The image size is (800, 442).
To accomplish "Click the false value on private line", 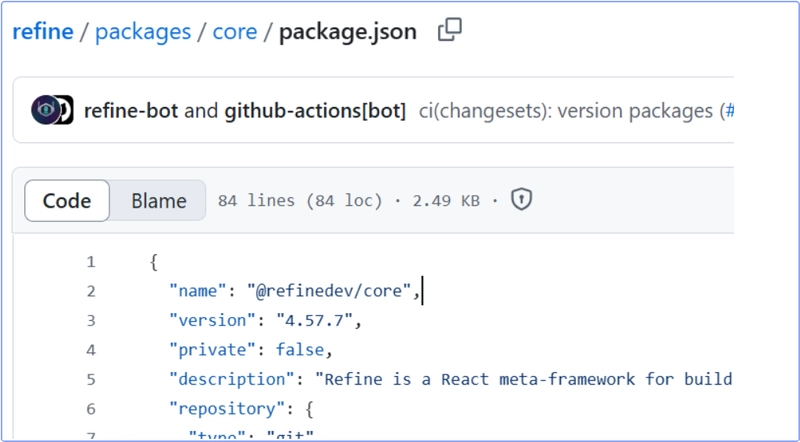I will tap(300, 350).
